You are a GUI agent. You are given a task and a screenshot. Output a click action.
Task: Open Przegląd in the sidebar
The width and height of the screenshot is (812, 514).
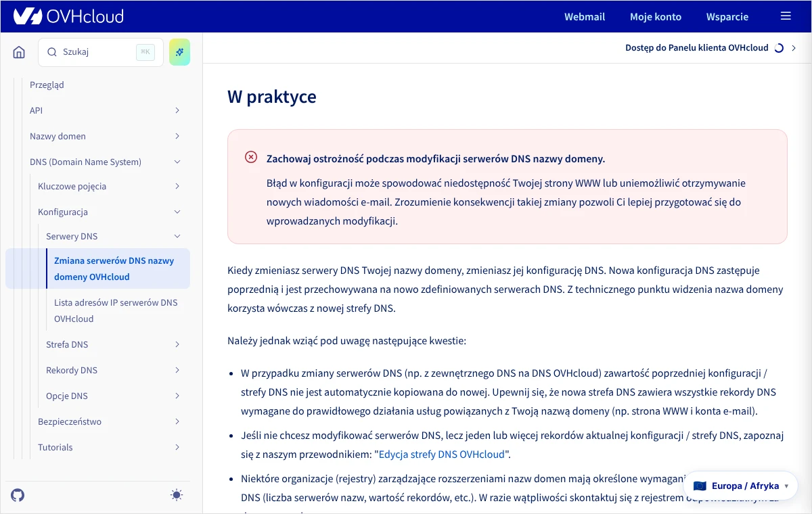coord(47,85)
